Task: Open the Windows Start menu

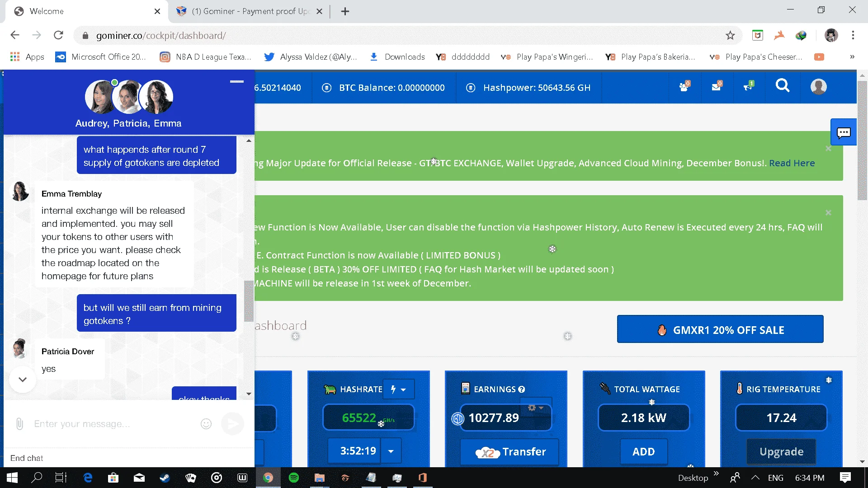Action: [12, 478]
